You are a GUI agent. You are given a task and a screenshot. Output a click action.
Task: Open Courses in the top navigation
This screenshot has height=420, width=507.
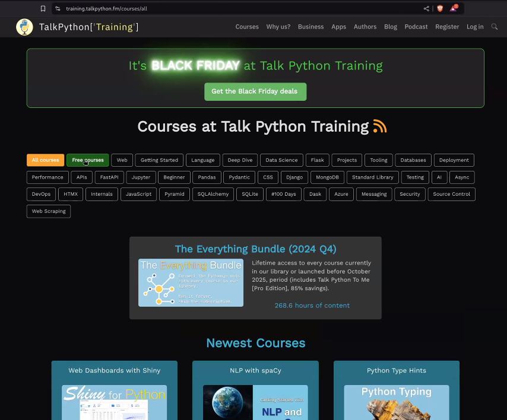[247, 27]
